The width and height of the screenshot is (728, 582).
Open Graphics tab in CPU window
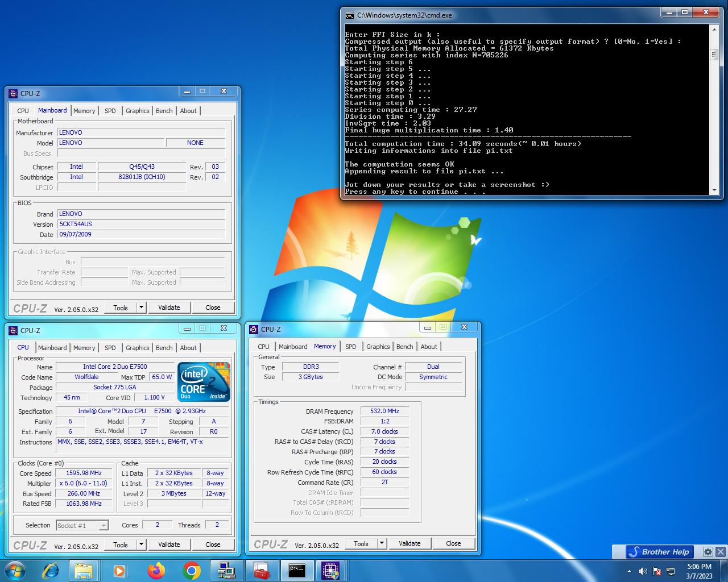138,348
